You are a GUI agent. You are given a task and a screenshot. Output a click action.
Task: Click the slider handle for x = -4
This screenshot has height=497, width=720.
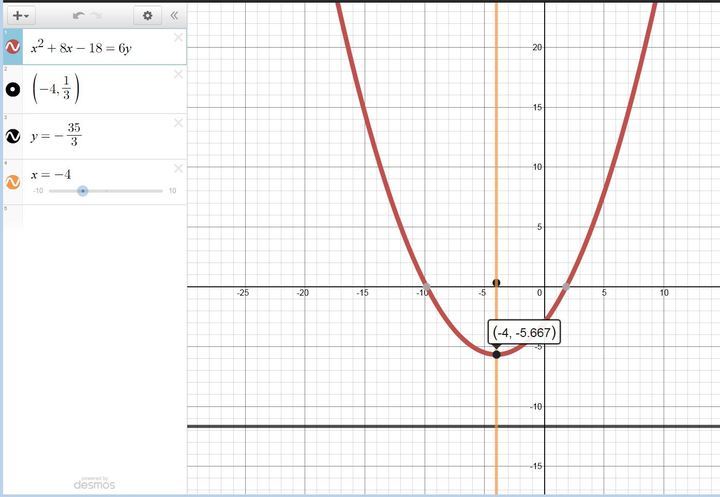click(83, 190)
